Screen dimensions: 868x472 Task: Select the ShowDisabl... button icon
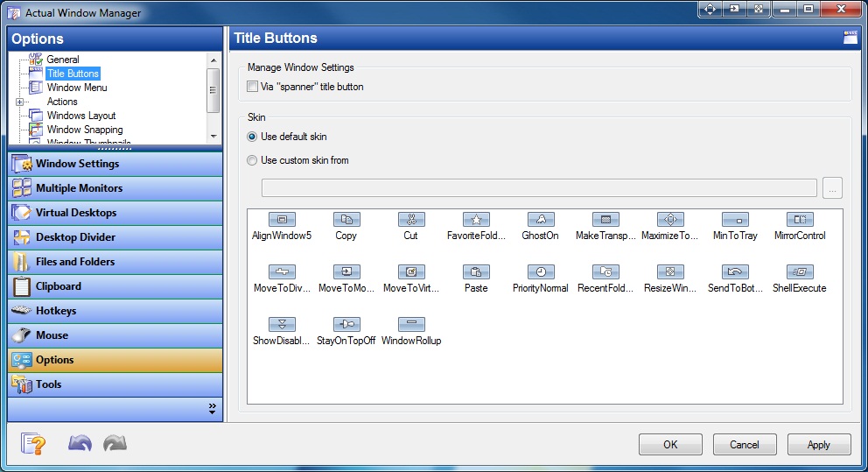pos(282,324)
